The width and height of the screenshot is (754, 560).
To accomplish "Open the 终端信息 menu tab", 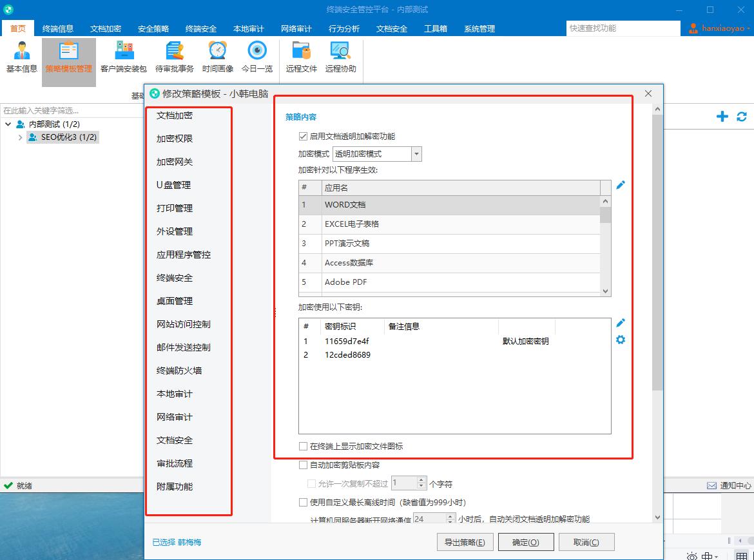I will pyautogui.click(x=58, y=28).
